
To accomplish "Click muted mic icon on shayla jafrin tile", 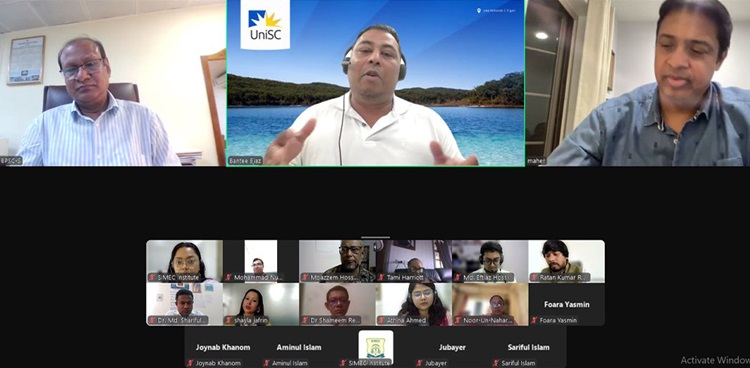I will [229, 320].
